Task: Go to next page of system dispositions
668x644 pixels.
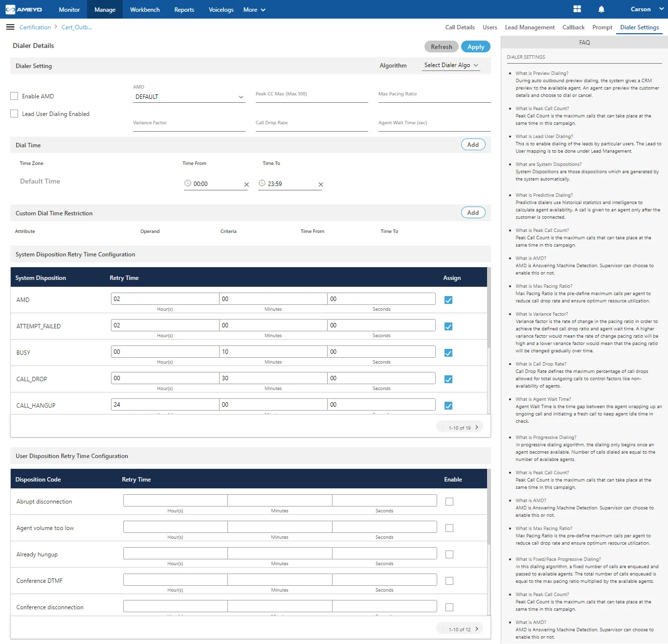Action: click(x=477, y=427)
